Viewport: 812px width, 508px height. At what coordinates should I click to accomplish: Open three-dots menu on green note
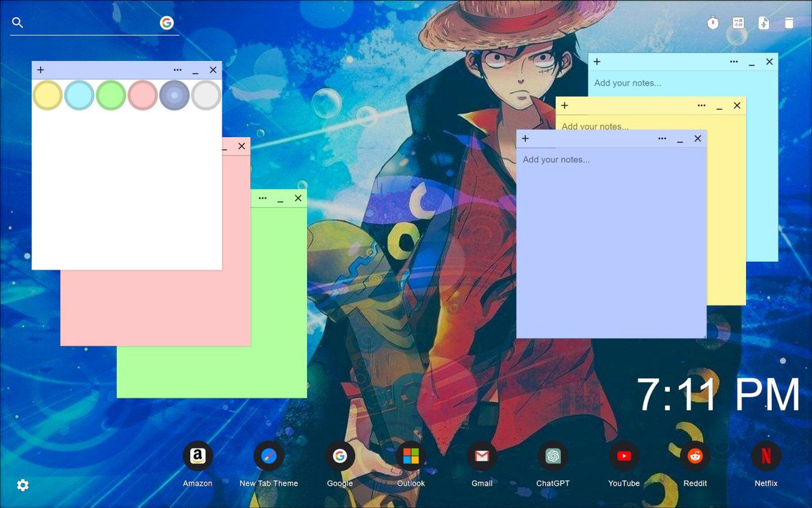[x=263, y=198]
